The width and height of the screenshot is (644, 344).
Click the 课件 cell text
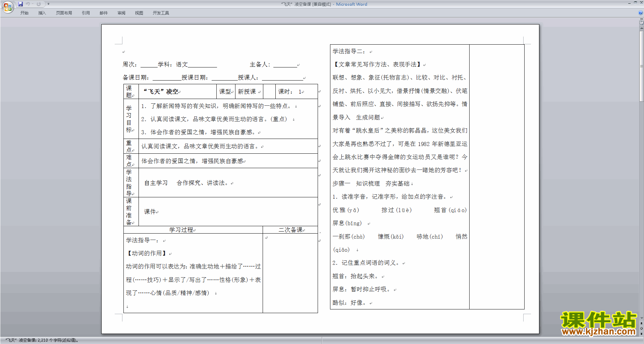[150, 212]
